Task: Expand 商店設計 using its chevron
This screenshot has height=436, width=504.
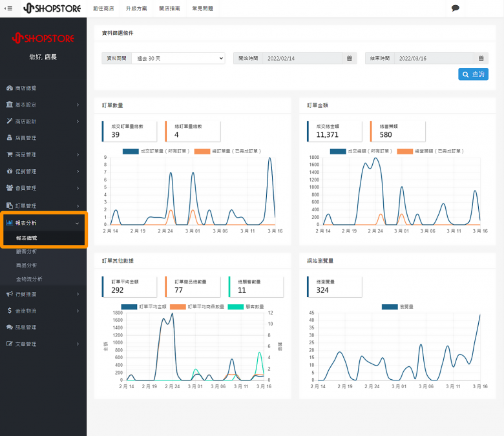Action: point(78,121)
